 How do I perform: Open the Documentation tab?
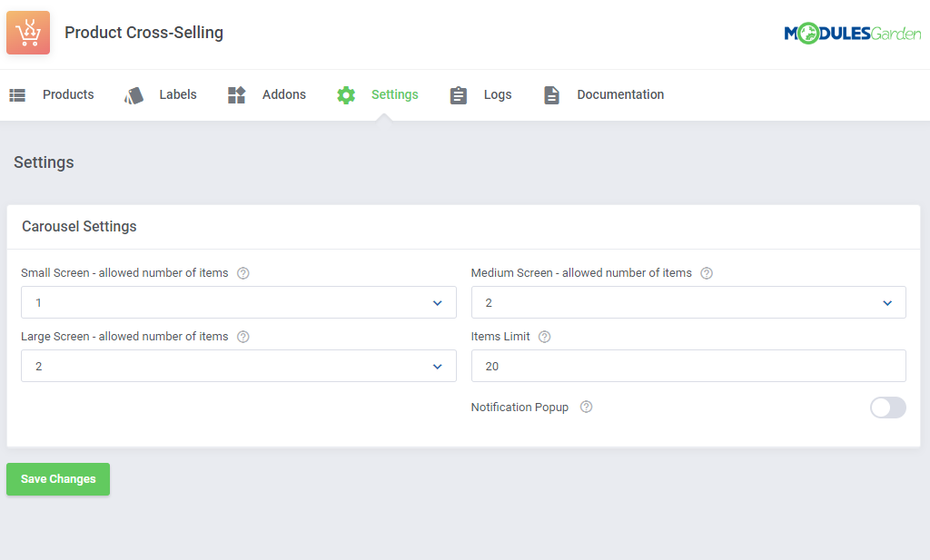point(620,94)
